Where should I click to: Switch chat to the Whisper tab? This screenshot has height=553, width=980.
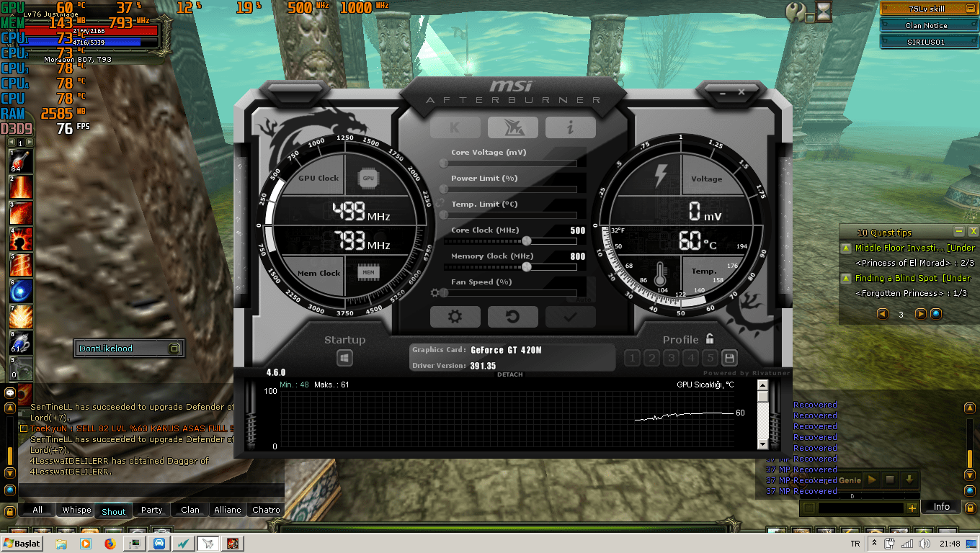(x=76, y=510)
